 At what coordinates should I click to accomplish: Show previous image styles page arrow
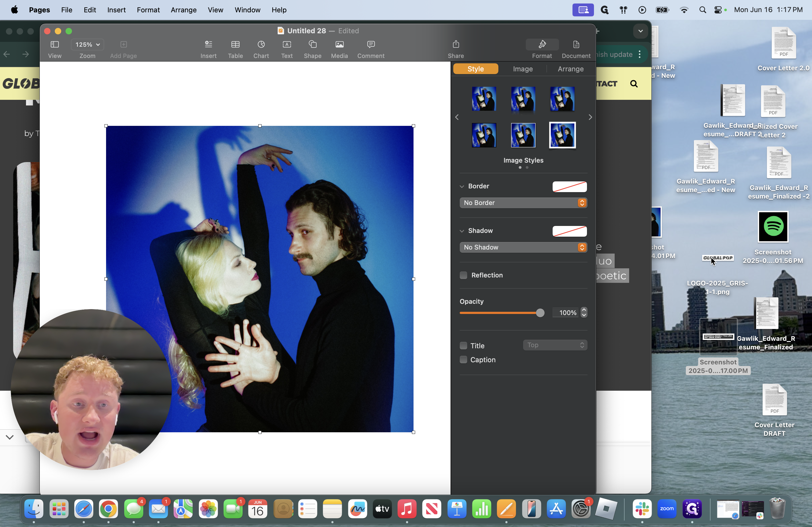[x=457, y=117]
